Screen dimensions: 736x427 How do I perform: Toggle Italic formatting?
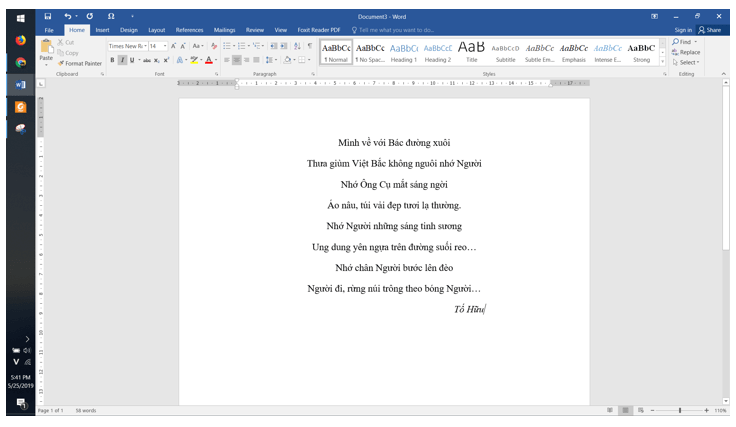tap(122, 60)
